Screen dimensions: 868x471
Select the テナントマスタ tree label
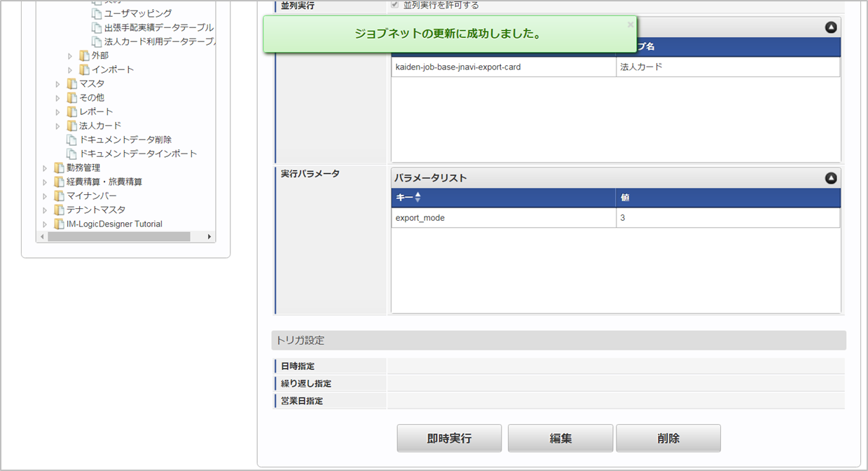pyautogui.click(x=96, y=210)
